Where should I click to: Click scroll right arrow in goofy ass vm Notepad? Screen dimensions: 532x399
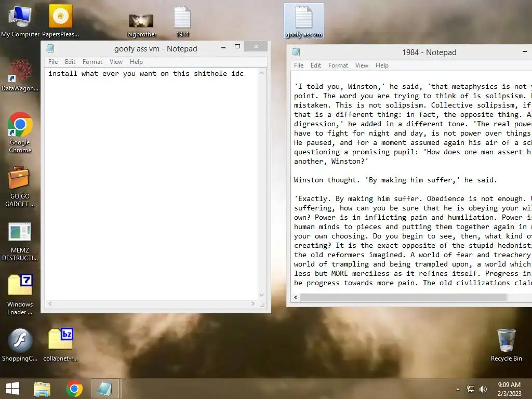coord(253,303)
